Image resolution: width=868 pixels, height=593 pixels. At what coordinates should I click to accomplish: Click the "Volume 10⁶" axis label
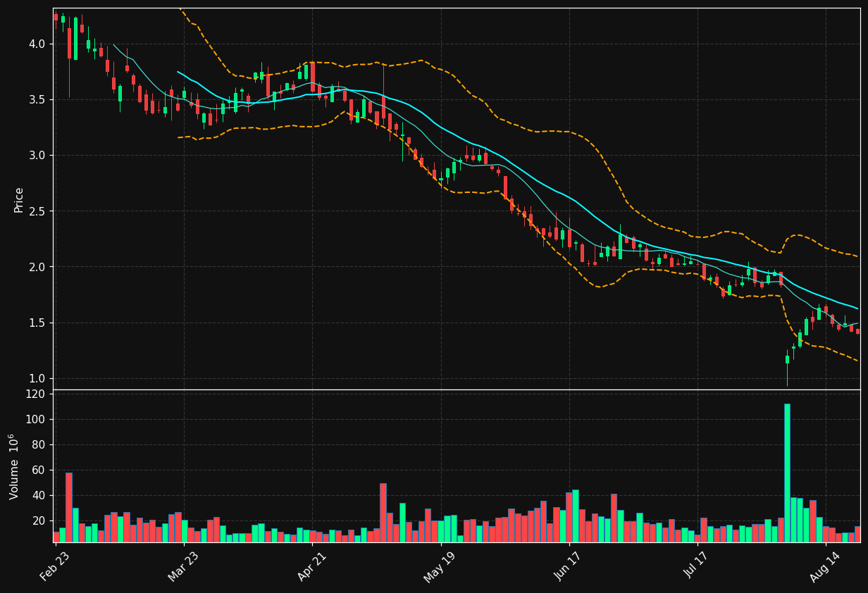pos(15,466)
